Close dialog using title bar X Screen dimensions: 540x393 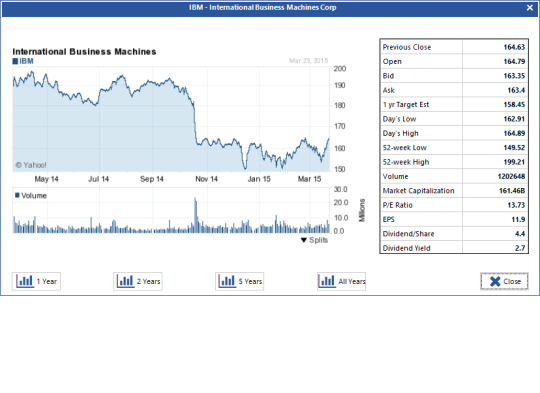(x=530, y=8)
